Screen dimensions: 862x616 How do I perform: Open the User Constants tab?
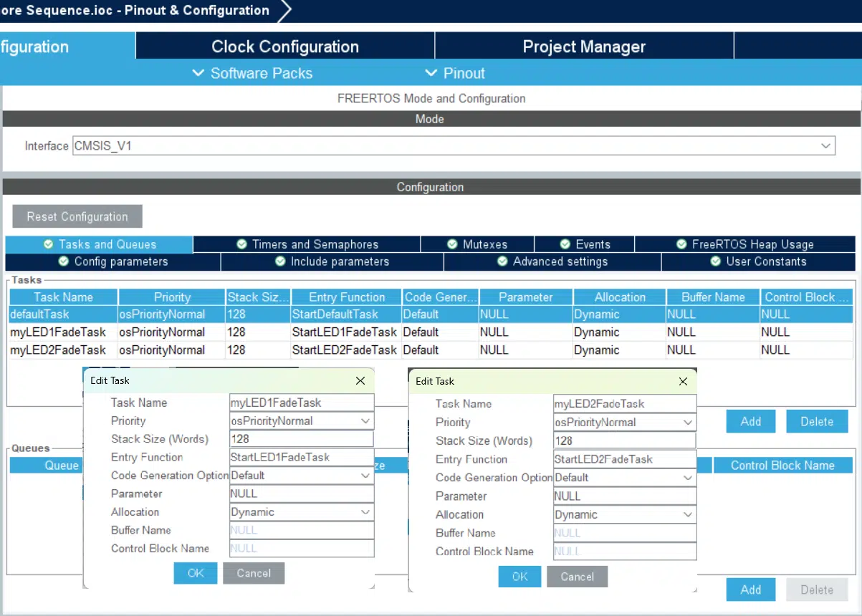click(759, 261)
